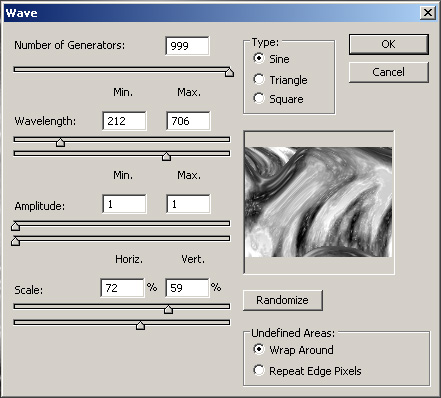Click the Type group label
441x398 pixels.
click(265, 42)
